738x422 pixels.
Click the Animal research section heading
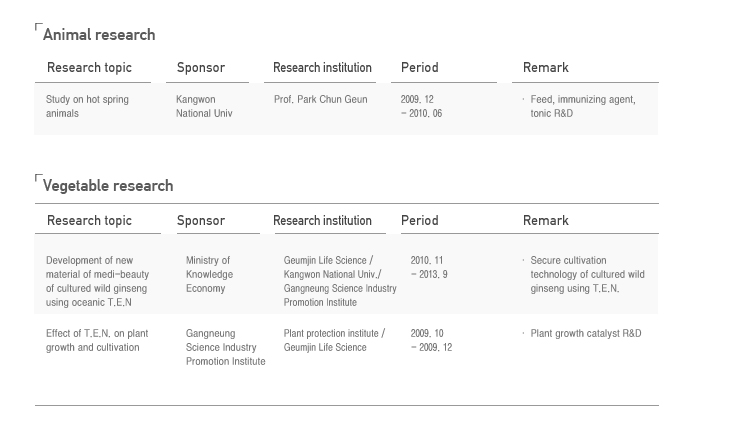(99, 35)
